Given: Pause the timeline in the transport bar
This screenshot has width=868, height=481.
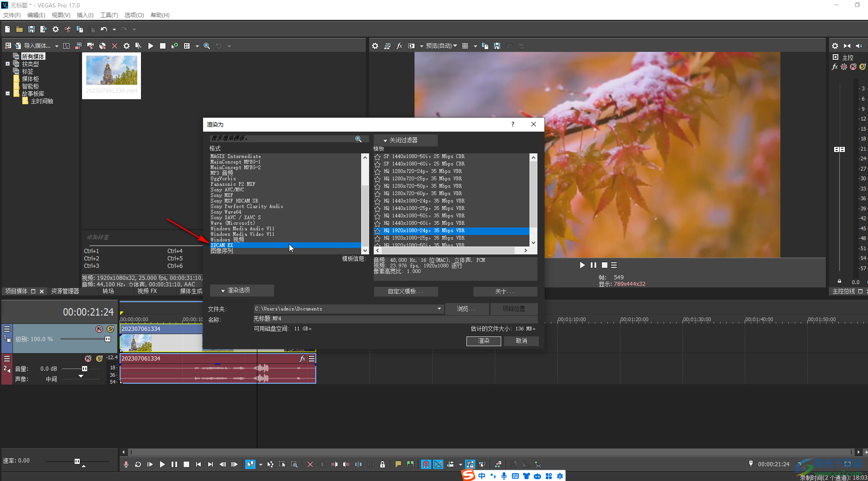Looking at the screenshot, I should pos(174,464).
